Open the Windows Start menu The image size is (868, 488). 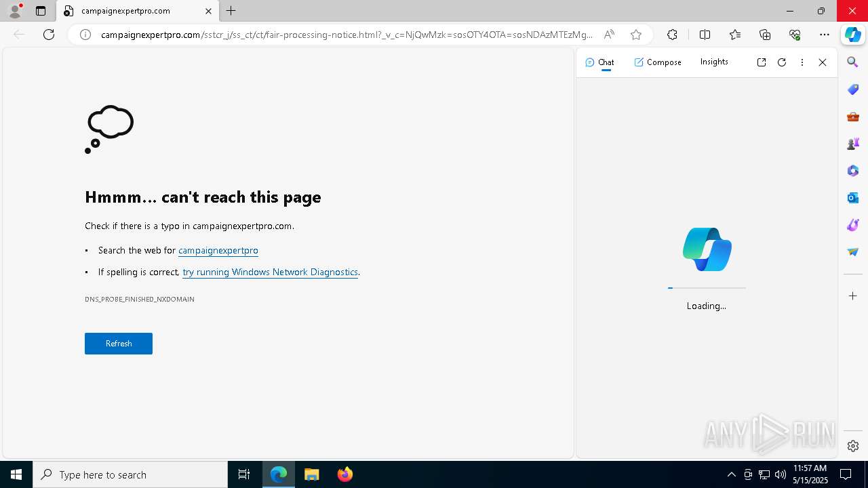tap(16, 474)
